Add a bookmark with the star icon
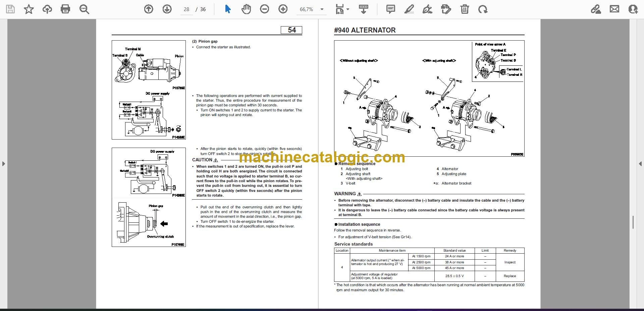The image size is (644, 311). click(x=29, y=9)
